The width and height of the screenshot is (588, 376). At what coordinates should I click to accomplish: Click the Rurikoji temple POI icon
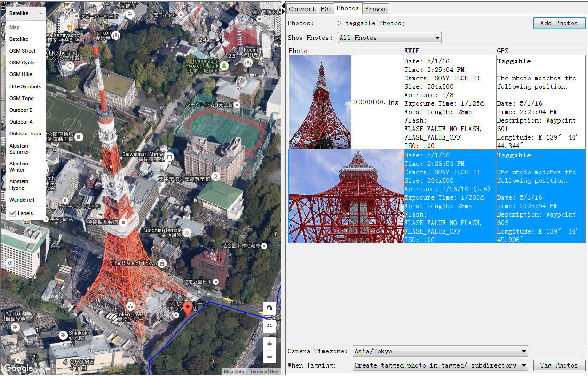[16, 327]
